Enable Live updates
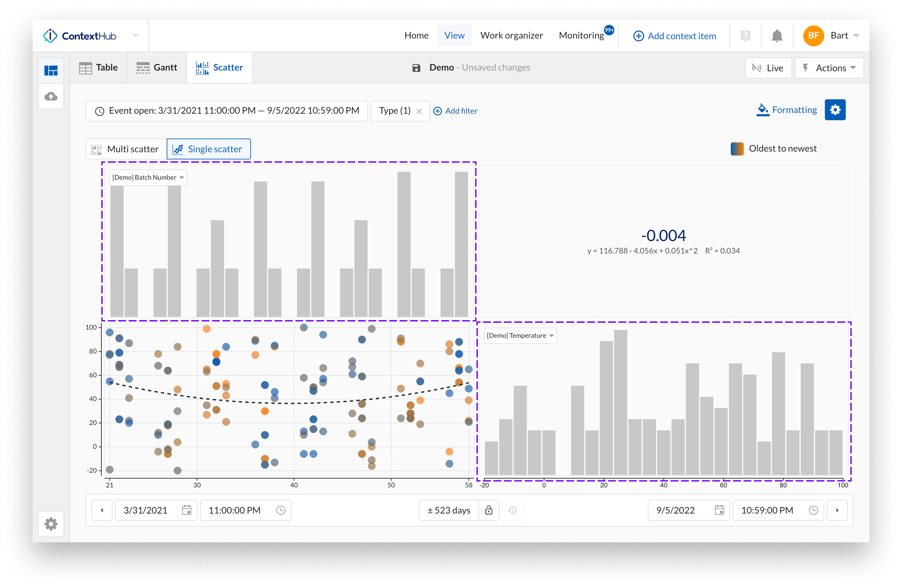This screenshot has width=902, height=588. (768, 68)
